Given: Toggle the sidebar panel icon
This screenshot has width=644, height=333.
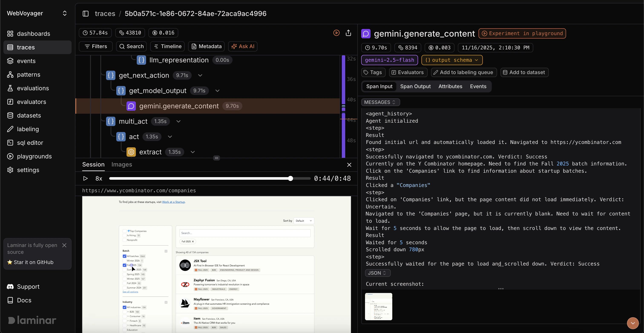Looking at the screenshot, I should click(x=85, y=13).
